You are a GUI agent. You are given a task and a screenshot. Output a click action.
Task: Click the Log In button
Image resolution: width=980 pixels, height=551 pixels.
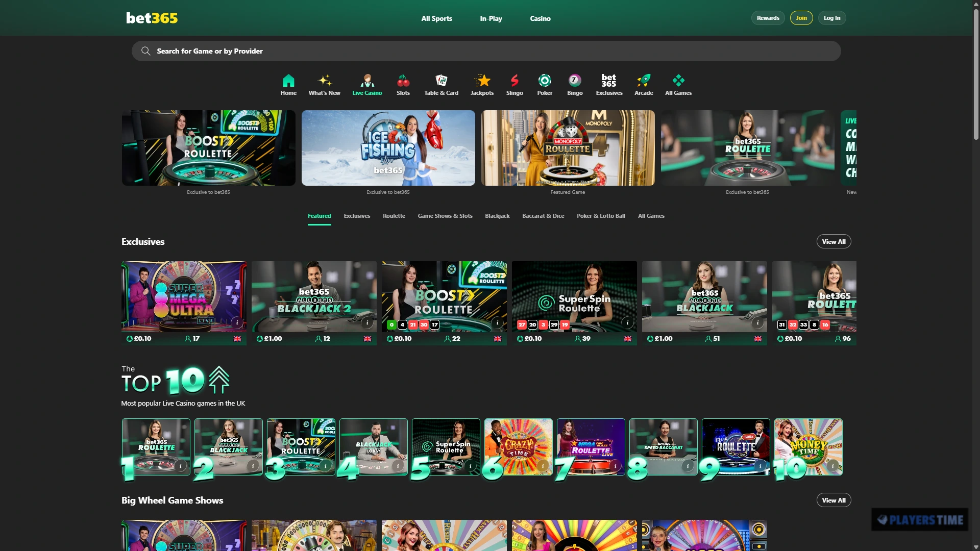point(832,18)
